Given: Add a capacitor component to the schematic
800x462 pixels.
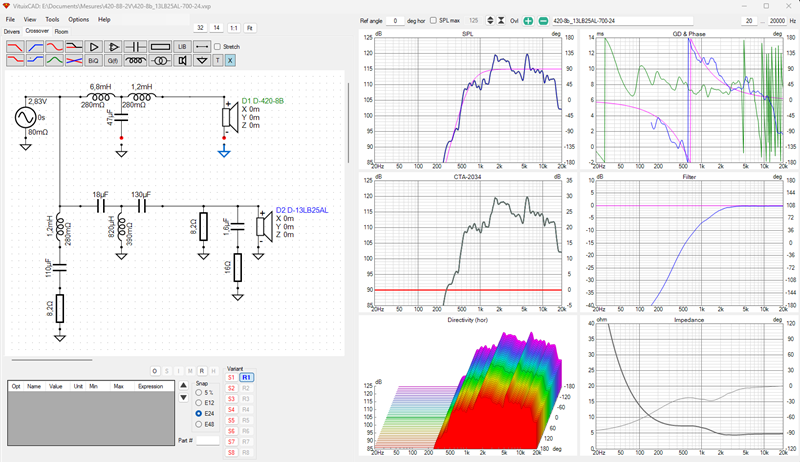Looking at the screenshot, I should click(x=135, y=47).
